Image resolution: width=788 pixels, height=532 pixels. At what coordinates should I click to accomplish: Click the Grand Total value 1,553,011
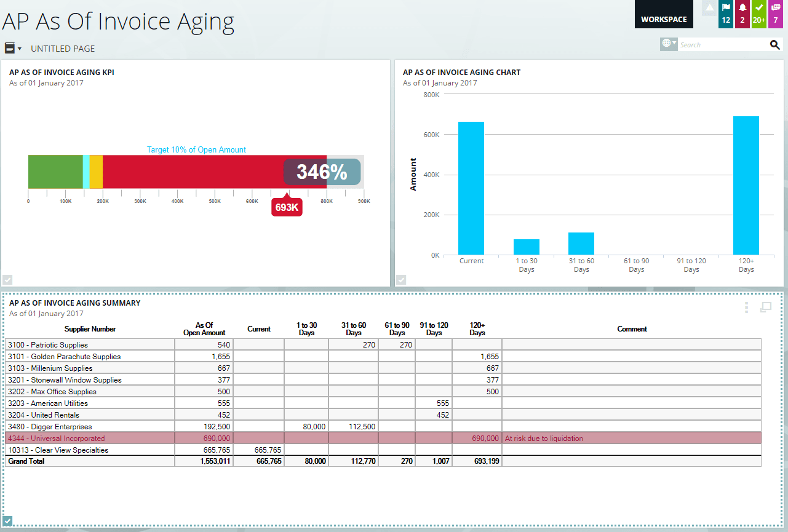(215, 461)
